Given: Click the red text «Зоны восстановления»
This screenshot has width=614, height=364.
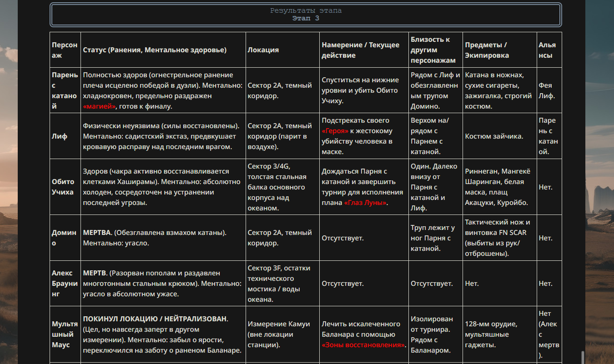Looking at the screenshot, I should coord(363,345).
